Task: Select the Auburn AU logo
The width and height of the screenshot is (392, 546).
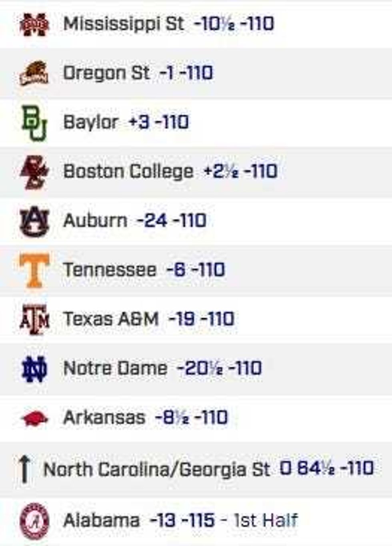Action: (34, 221)
